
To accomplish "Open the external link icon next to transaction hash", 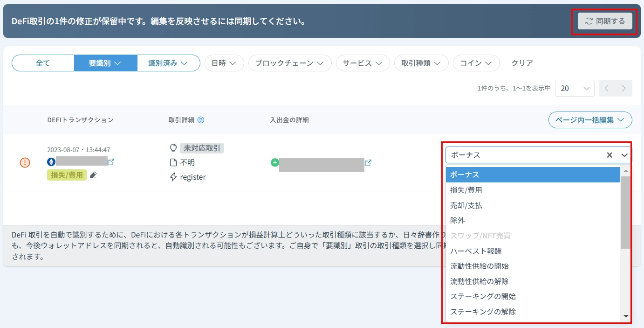I will (111, 162).
